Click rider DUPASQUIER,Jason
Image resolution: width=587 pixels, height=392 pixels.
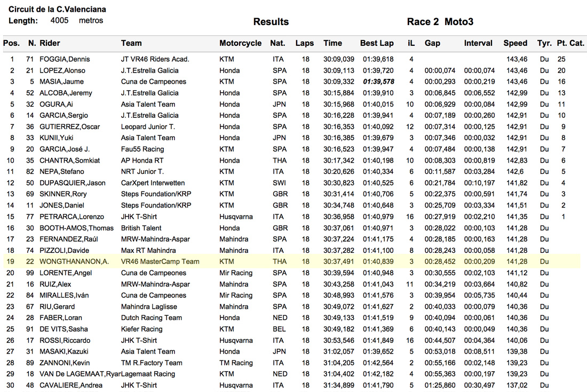(73, 183)
